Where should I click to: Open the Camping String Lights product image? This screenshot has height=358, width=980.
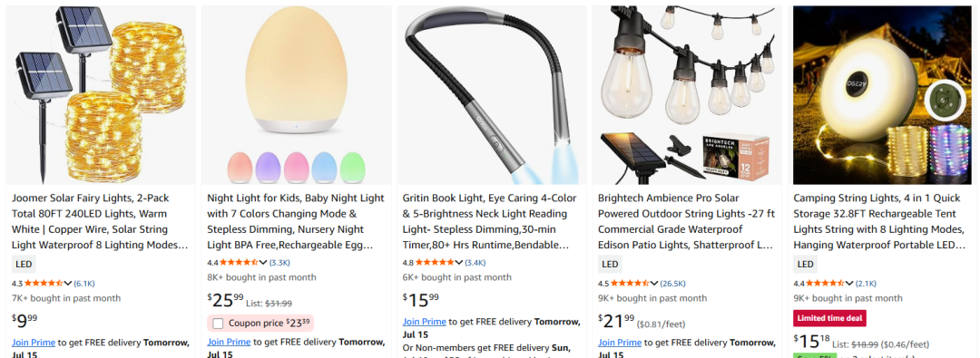click(x=883, y=95)
